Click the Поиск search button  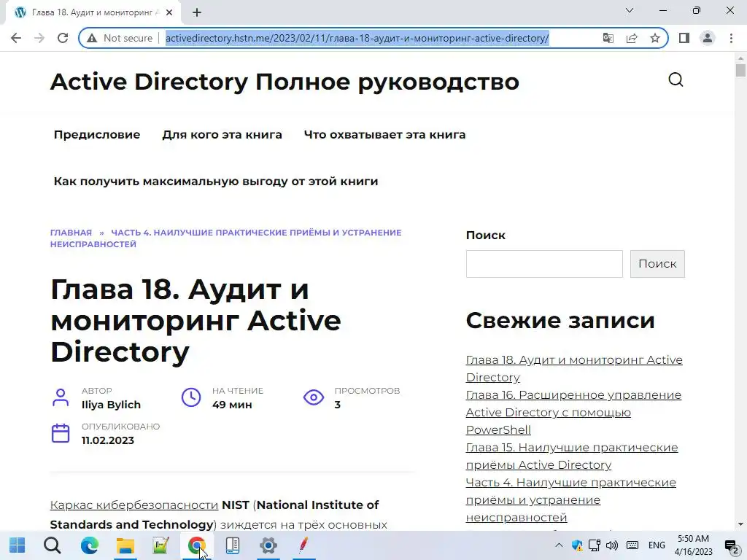tap(657, 264)
